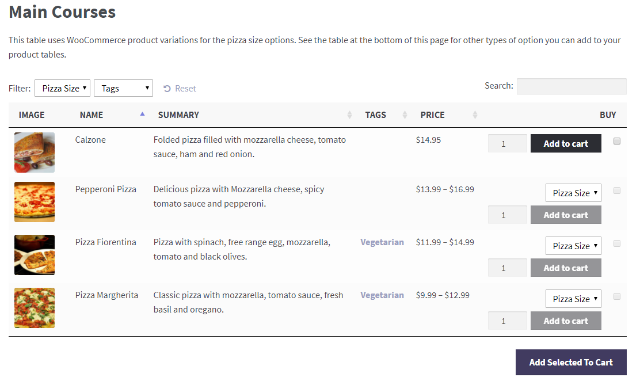Tick the Pizza Fiorentina row checkbox
This screenshot has height=382, width=640.
click(x=617, y=244)
